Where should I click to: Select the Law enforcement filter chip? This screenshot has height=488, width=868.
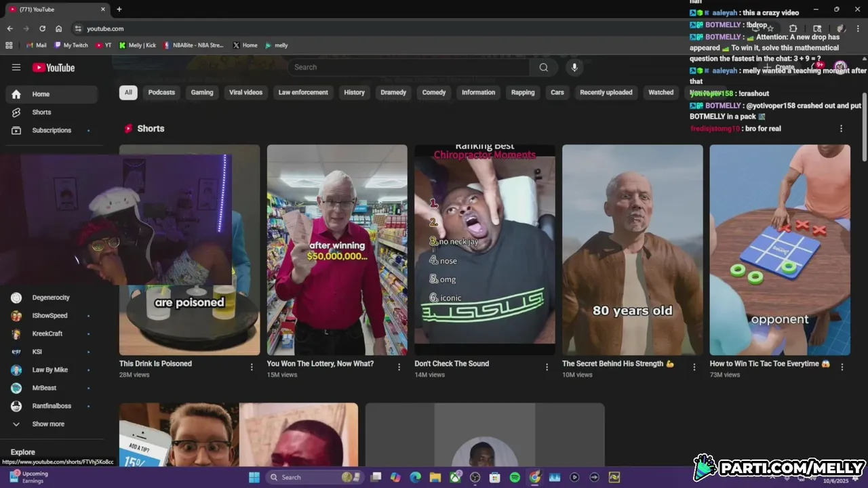point(303,92)
